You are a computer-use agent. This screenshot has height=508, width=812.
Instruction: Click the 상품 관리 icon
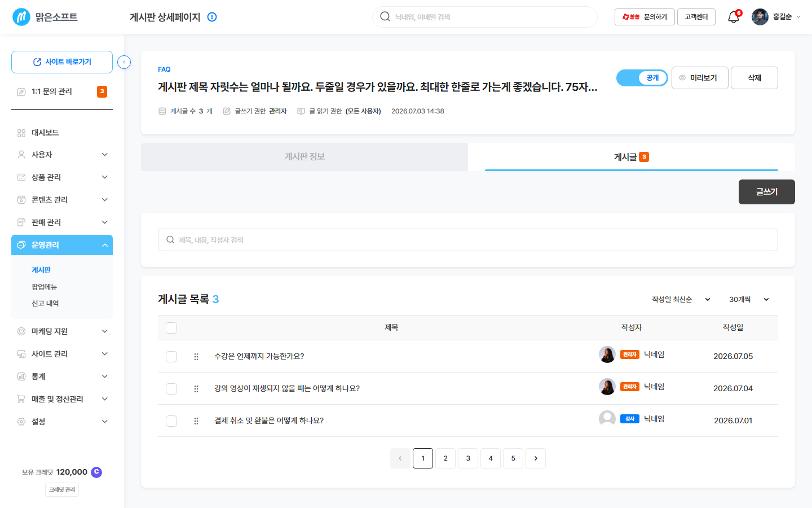(x=21, y=177)
